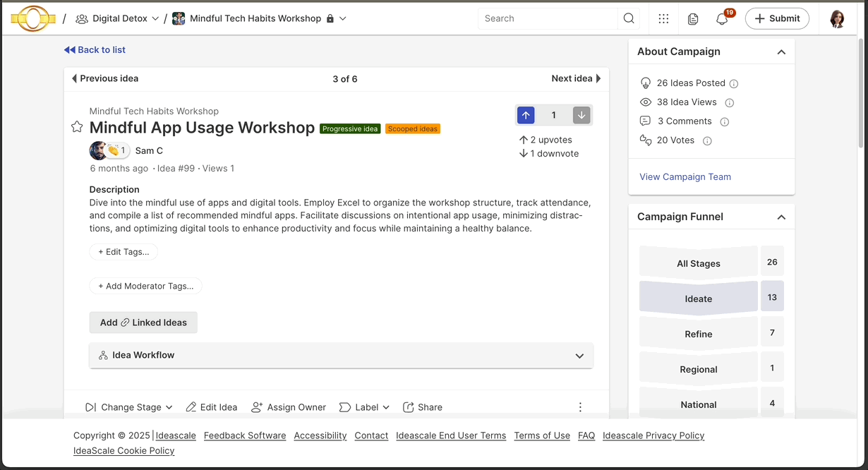Click the Back to list link
868x470 pixels.
tap(95, 50)
